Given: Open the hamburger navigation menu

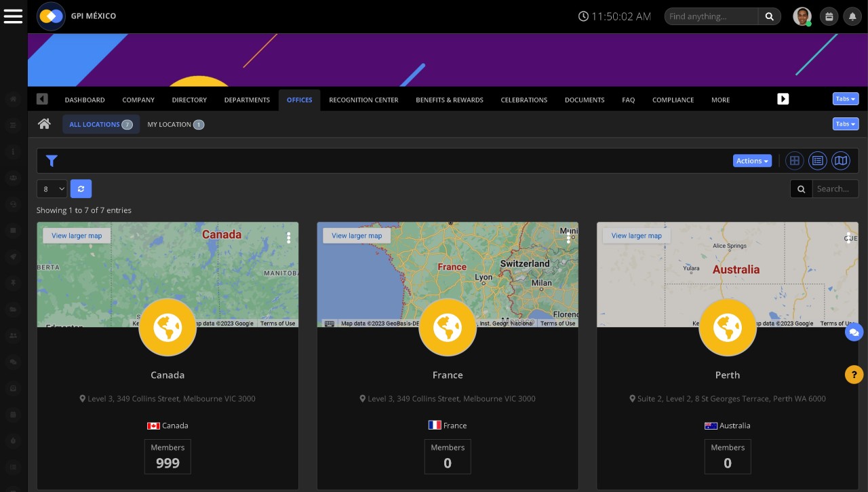Looking at the screenshot, I should point(13,16).
